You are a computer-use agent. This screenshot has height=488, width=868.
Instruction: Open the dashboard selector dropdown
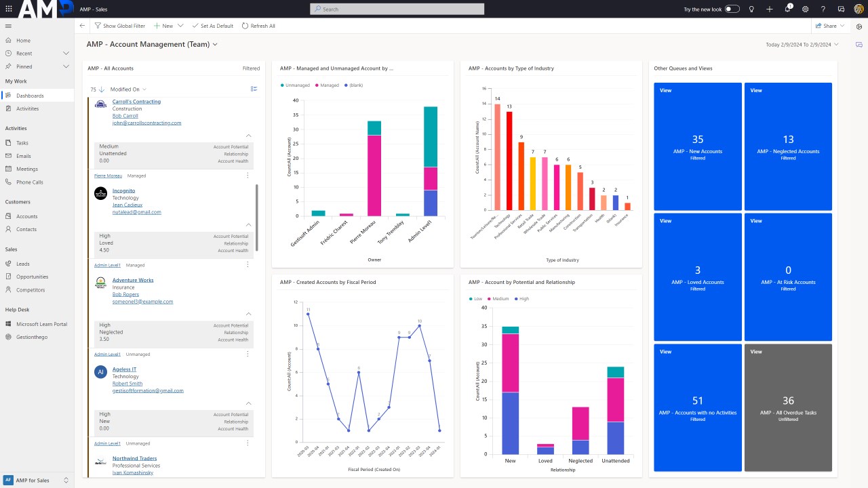(x=216, y=44)
